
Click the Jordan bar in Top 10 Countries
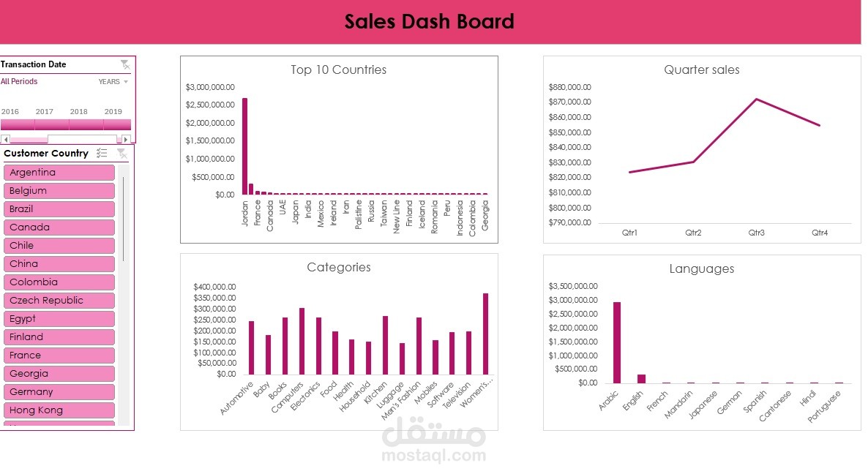click(x=244, y=146)
